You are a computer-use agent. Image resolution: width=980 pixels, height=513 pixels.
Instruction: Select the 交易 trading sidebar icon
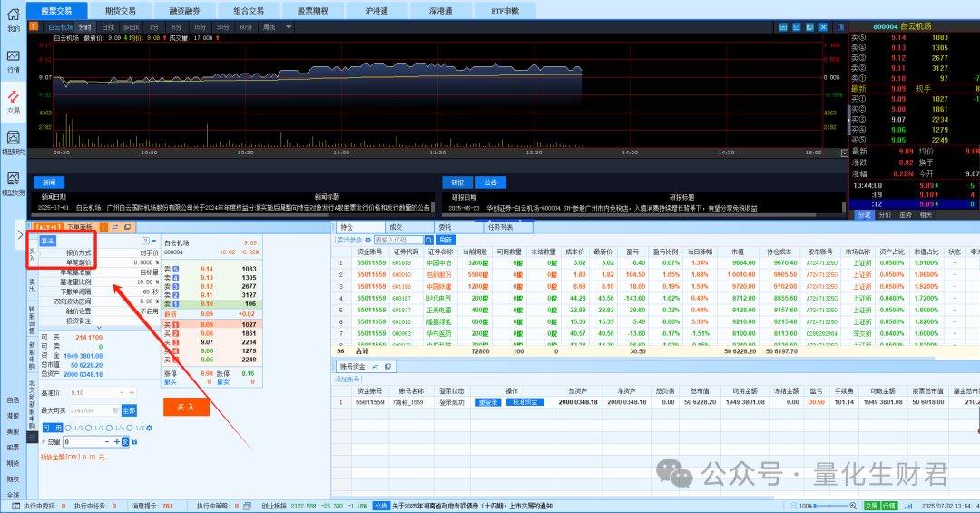(13, 97)
